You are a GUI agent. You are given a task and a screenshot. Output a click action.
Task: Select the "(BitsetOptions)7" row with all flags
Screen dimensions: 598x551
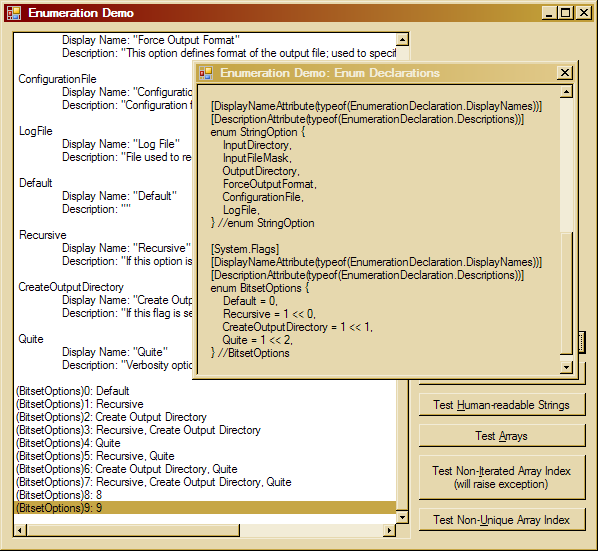pyautogui.click(x=206, y=482)
